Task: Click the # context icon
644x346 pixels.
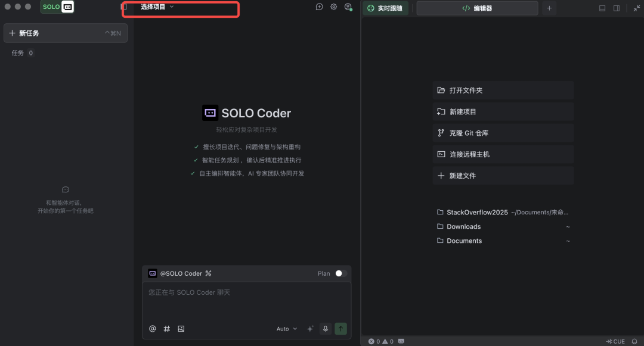Action: point(167,329)
